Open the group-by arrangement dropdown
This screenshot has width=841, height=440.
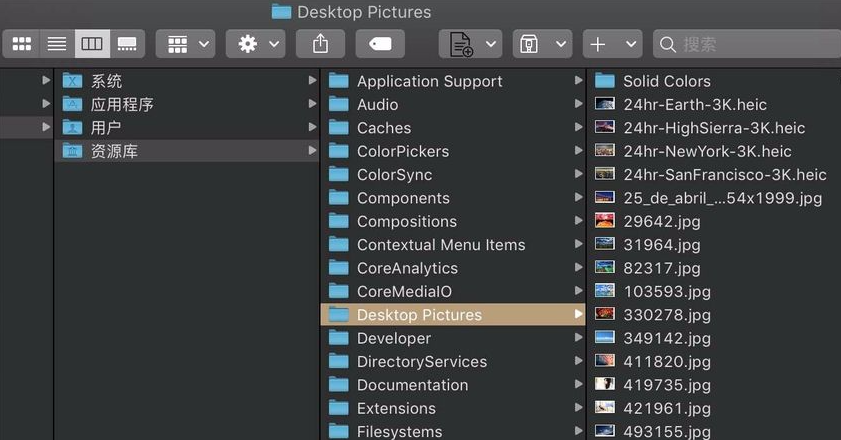(187, 44)
